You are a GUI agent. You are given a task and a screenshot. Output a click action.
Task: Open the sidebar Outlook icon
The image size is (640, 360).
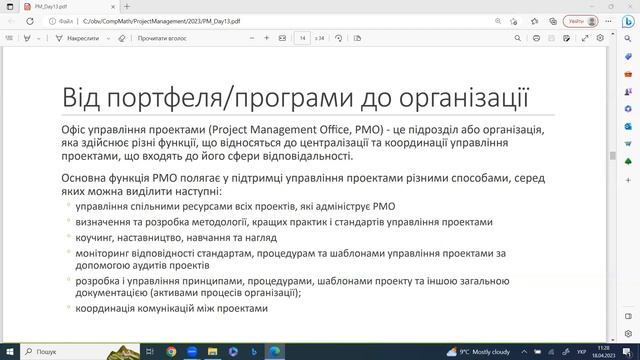(628, 127)
